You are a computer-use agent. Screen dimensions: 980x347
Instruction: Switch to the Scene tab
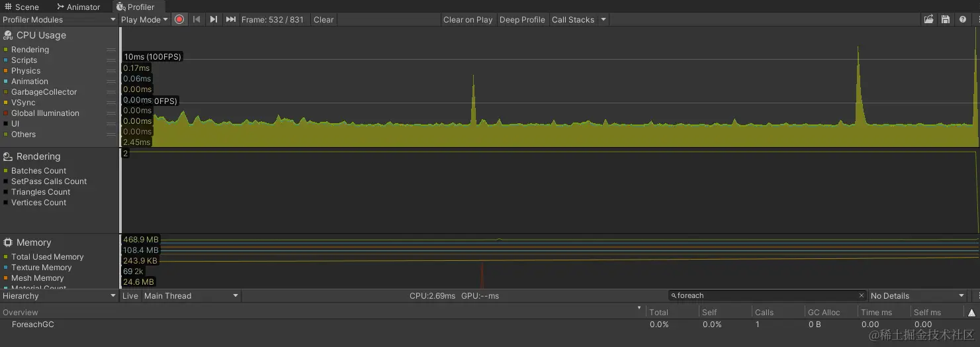[x=22, y=7]
